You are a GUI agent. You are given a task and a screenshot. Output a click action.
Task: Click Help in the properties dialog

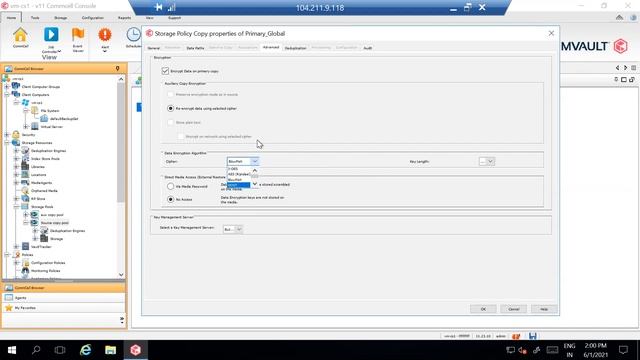pyautogui.click(x=544, y=309)
